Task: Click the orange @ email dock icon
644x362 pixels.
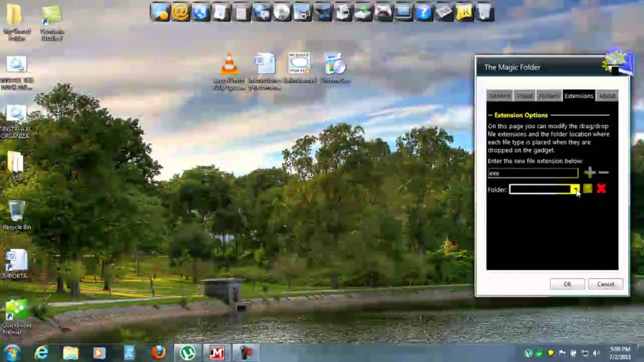Action: pyautogui.click(x=180, y=11)
